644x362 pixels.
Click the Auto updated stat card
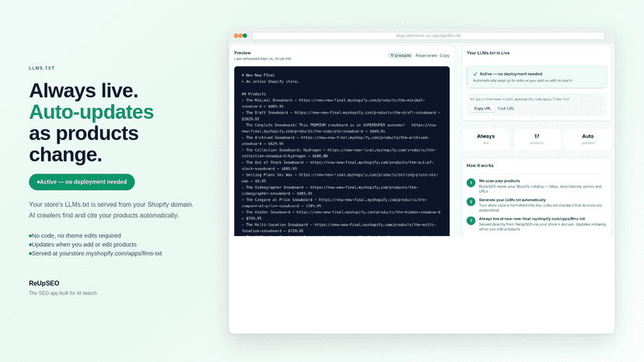pos(588,139)
